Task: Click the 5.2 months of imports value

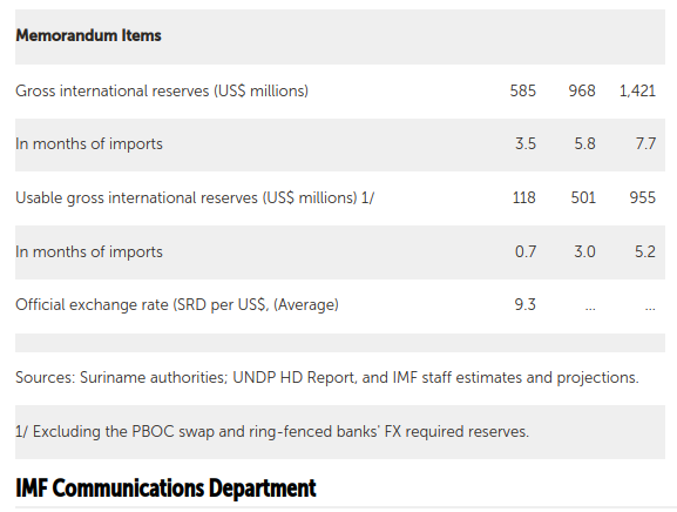Action: point(645,252)
